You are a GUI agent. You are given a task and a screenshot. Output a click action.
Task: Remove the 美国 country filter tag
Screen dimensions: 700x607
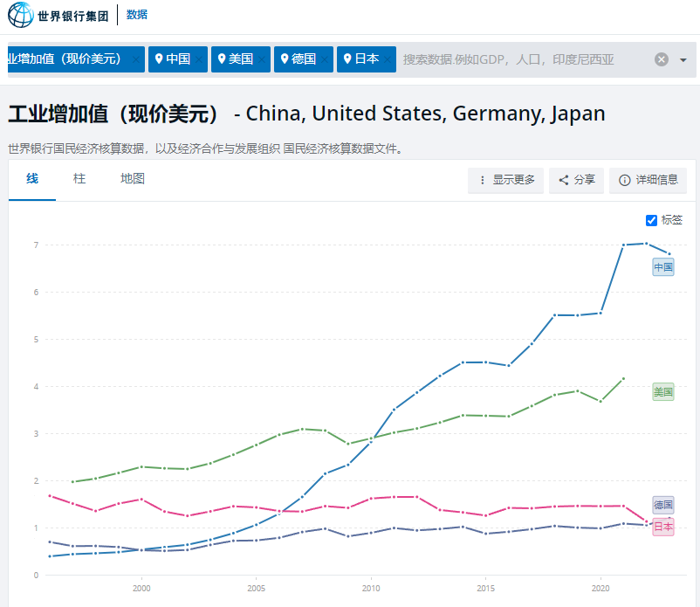(x=263, y=59)
